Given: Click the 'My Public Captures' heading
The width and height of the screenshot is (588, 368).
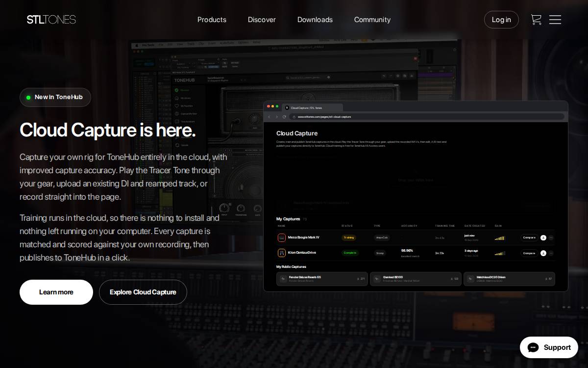Looking at the screenshot, I should [x=291, y=267].
